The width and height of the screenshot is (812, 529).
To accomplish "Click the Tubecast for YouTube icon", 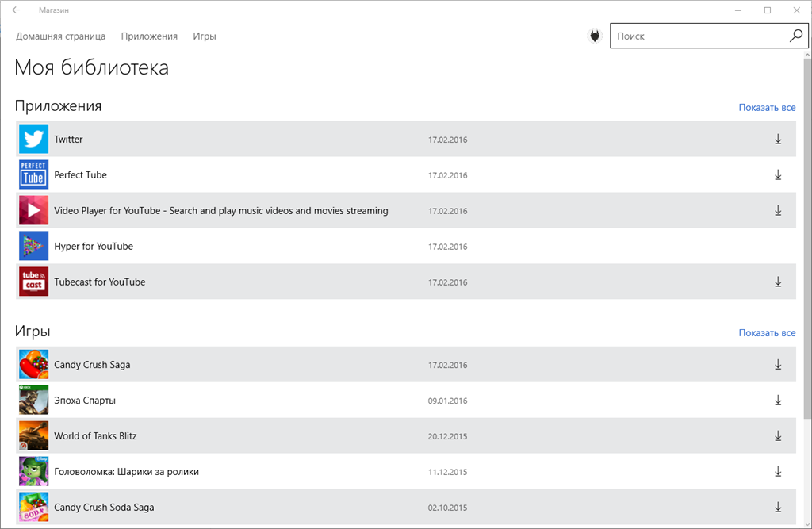I will (33, 282).
